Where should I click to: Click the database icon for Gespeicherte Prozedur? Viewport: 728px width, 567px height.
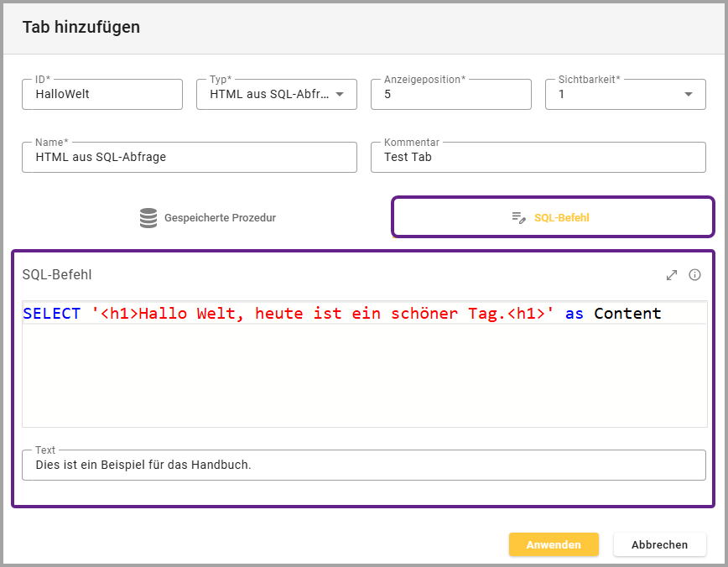point(148,218)
